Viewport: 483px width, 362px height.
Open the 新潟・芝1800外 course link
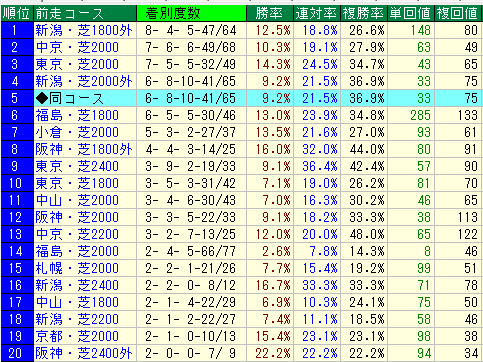(x=84, y=31)
